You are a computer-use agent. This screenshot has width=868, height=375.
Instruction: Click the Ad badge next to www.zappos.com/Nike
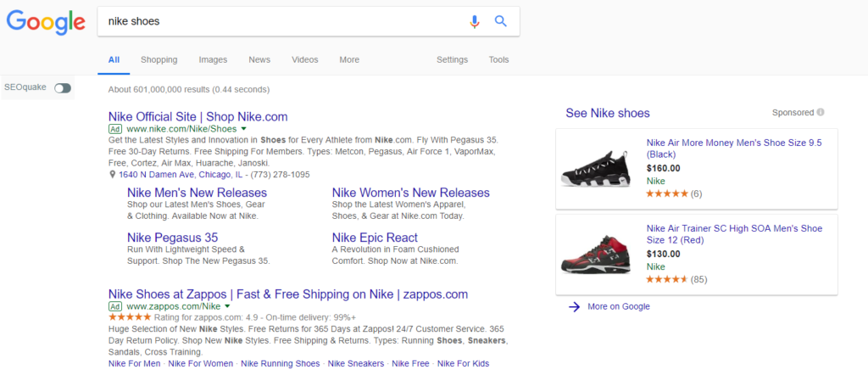(x=115, y=306)
